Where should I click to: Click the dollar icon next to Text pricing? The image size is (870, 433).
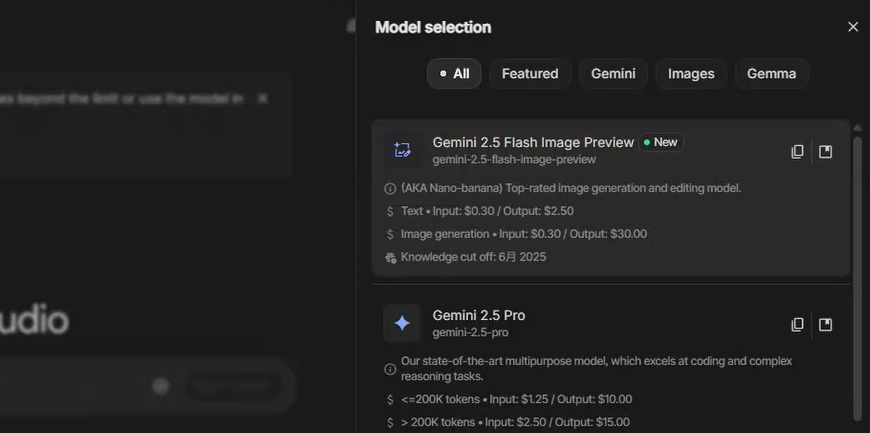[390, 212]
